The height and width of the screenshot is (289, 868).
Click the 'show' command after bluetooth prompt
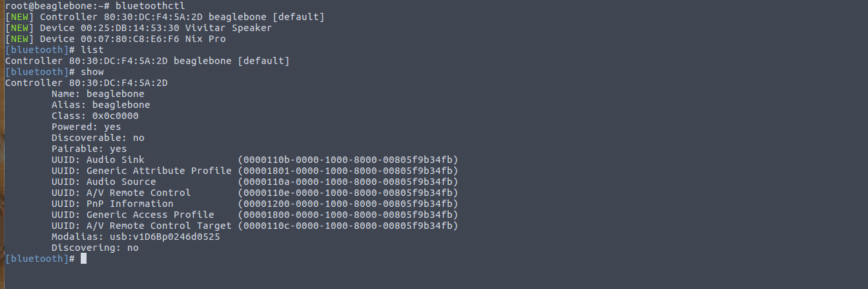coord(92,72)
